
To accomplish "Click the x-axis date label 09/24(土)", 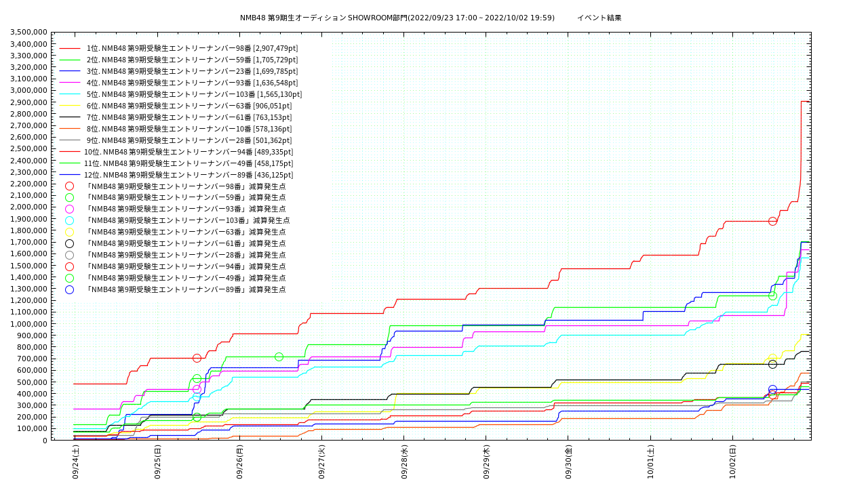I will coord(75,462).
